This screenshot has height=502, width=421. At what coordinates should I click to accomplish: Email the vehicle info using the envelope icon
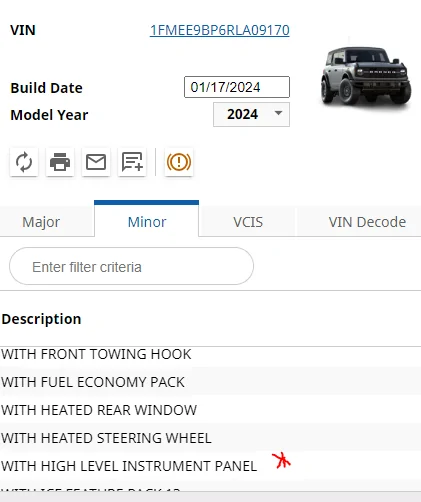pos(96,162)
